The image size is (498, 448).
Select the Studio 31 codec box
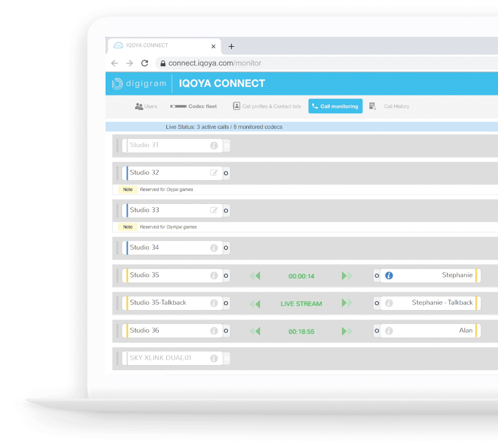[172, 146]
